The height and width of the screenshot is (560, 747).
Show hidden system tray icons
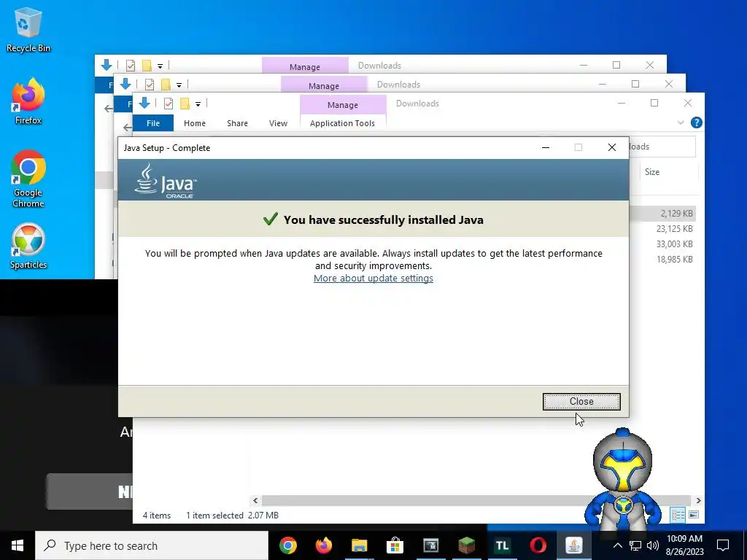617,545
